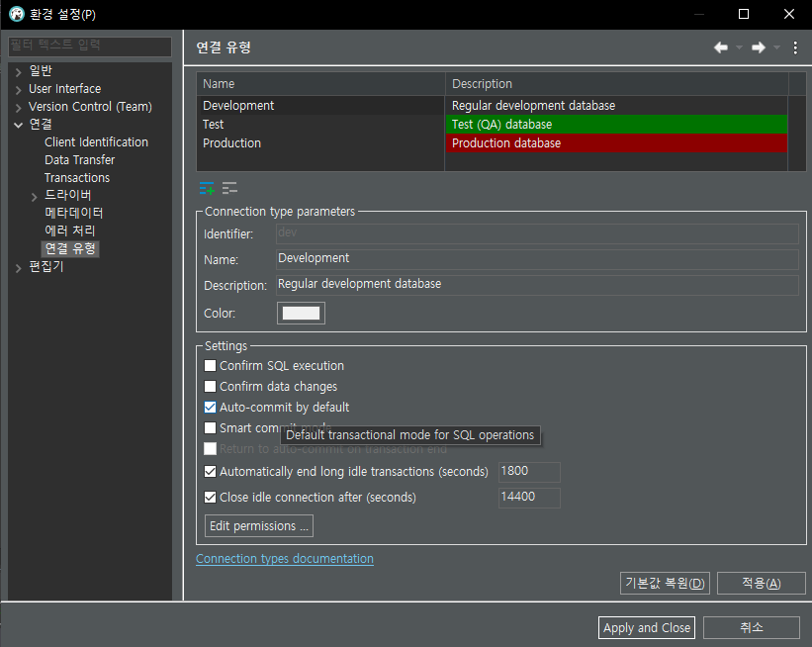Click the 적용(A) apply button
This screenshot has height=647, width=812.
pos(762,584)
